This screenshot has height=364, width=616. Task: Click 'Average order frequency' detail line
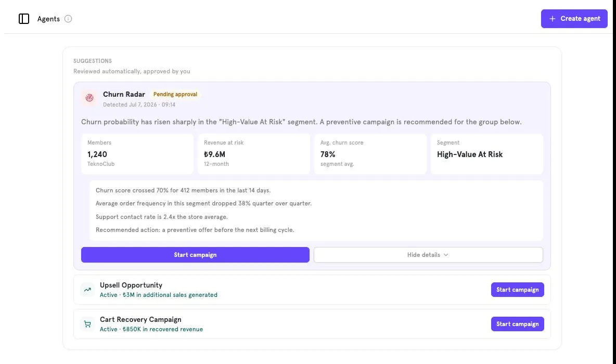tap(203, 203)
